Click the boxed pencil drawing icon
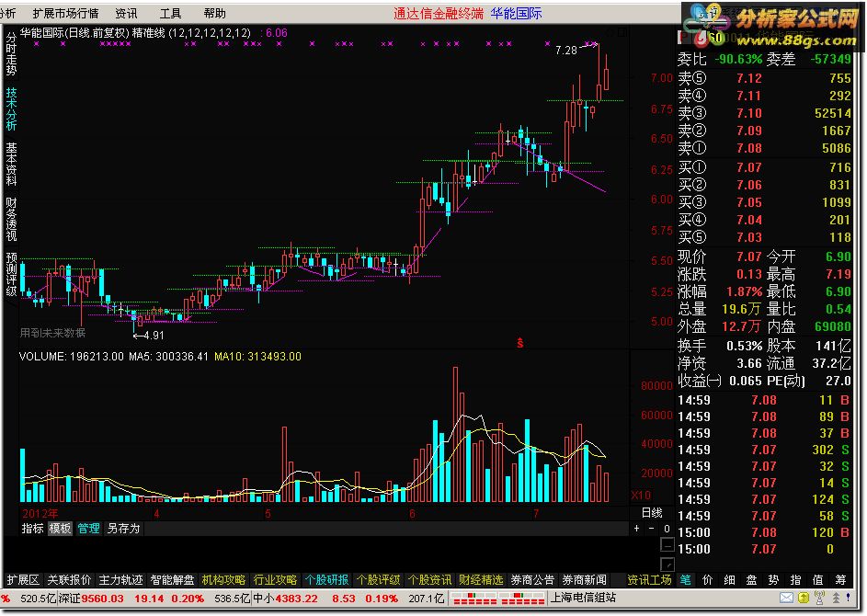This screenshot has height=616, width=867. (667, 565)
